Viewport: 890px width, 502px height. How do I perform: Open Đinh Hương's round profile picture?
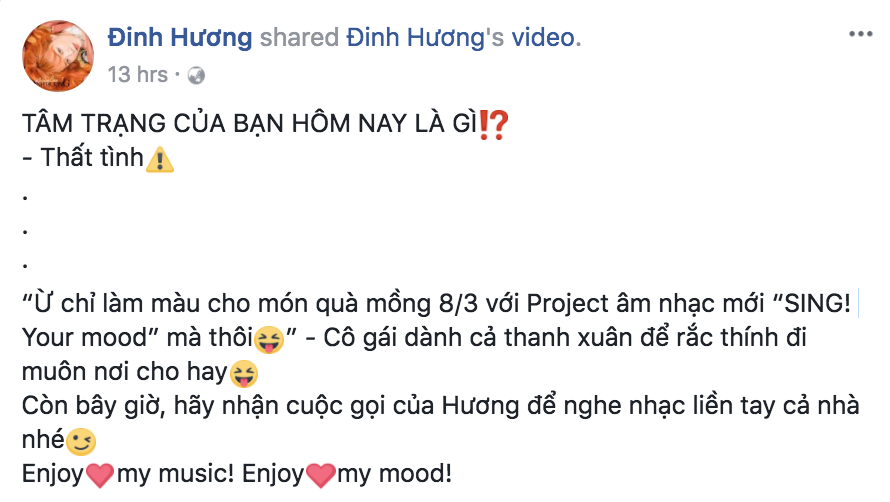58,56
